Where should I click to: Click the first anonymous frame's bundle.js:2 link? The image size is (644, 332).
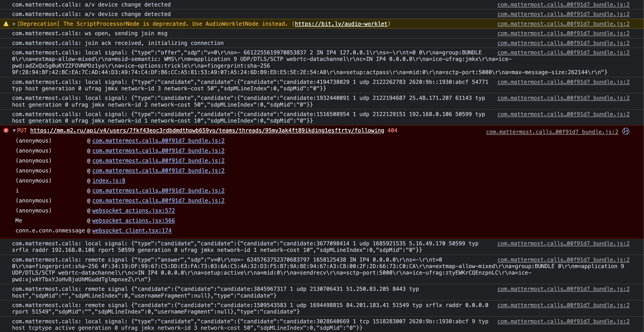pyautogui.click(x=158, y=140)
